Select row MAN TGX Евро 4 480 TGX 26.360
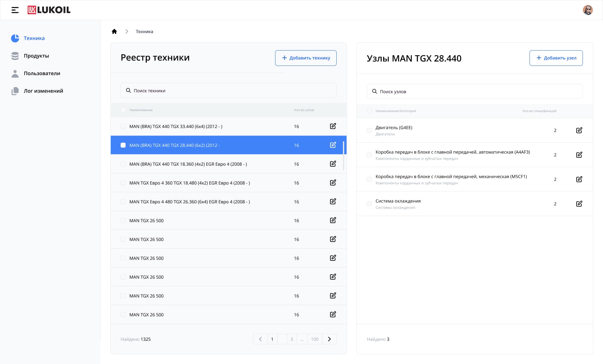Screen dimensions: 603x364 coord(229,201)
